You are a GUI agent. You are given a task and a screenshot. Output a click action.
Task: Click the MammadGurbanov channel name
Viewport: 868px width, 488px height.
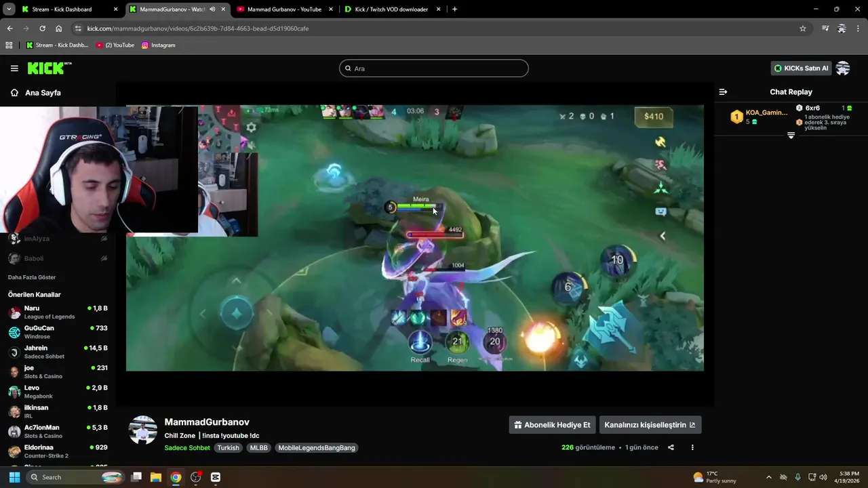207,422
